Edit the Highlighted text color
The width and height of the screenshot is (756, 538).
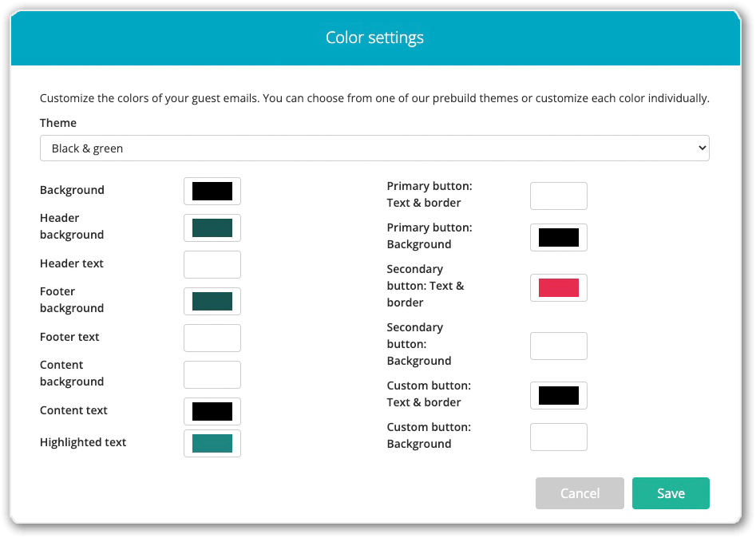[x=212, y=443]
